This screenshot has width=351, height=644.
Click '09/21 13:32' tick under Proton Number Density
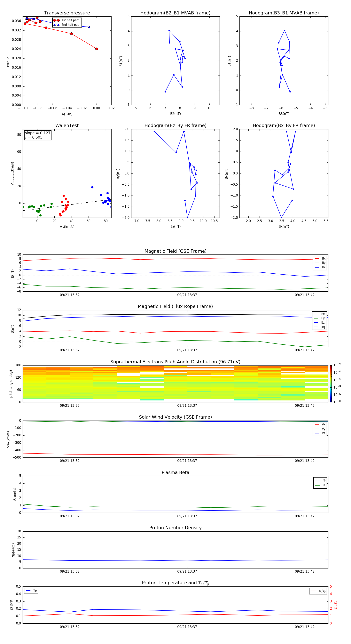pyautogui.click(x=70, y=571)
